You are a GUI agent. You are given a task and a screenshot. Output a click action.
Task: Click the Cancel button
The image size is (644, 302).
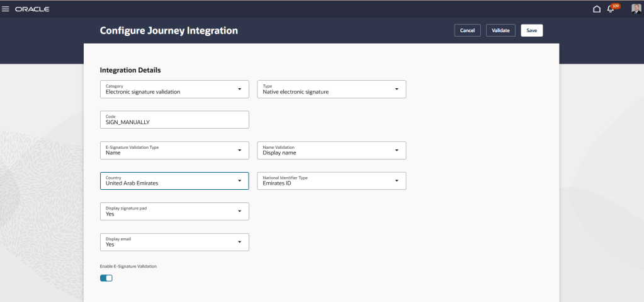click(467, 30)
